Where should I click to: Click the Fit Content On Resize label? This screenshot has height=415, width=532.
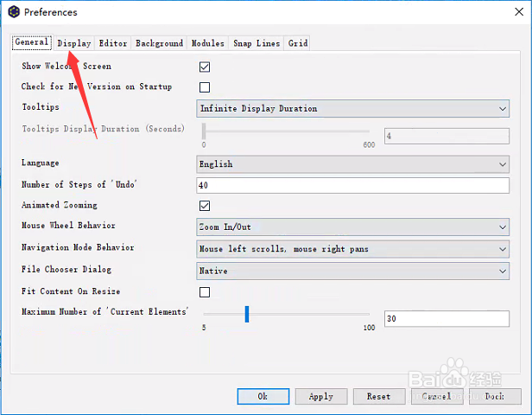[71, 291]
